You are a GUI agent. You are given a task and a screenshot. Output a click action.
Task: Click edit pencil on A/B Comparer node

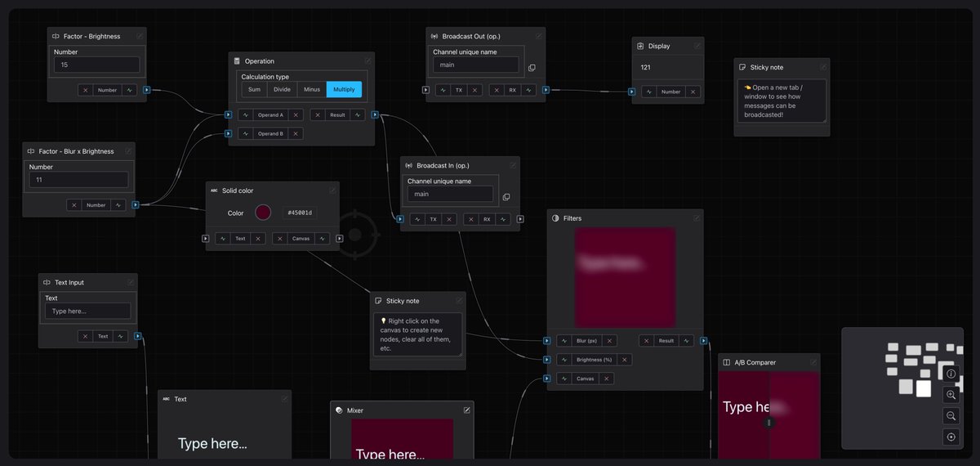[x=813, y=362]
